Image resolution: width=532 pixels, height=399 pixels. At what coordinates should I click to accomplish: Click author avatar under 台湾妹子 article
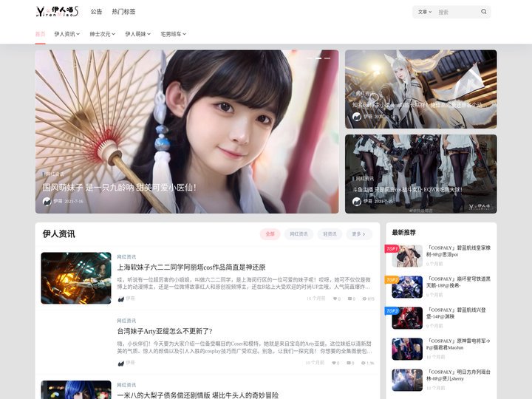pyautogui.click(x=120, y=363)
